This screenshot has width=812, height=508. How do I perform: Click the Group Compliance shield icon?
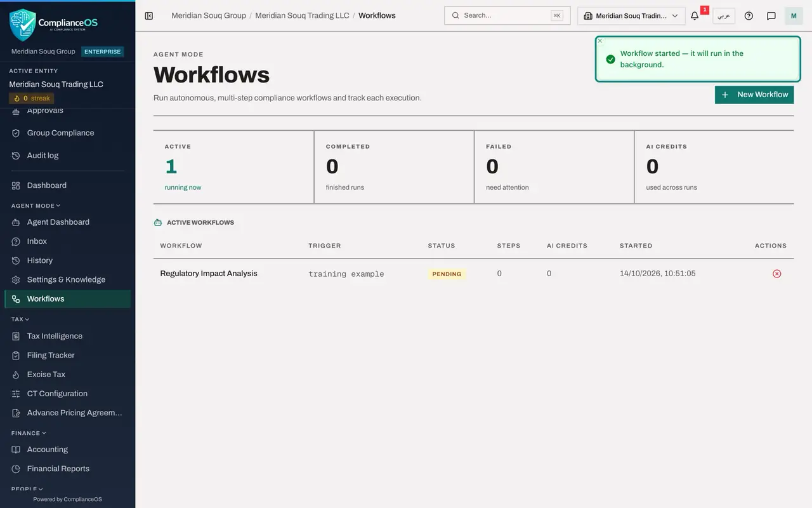click(16, 133)
